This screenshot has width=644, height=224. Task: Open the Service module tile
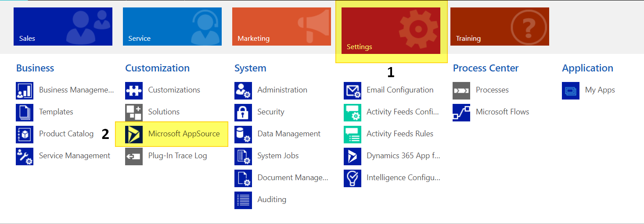[172, 26]
